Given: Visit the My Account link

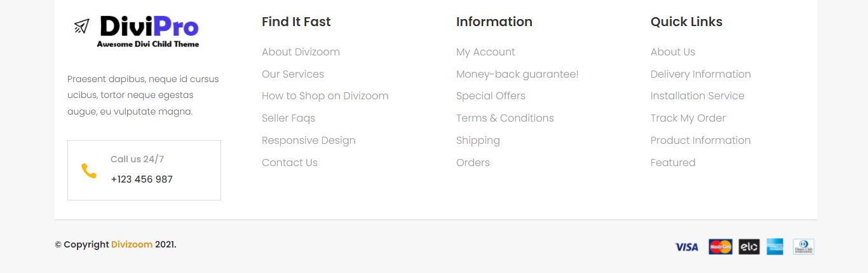Looking at the screenshot, I should 485,52.
